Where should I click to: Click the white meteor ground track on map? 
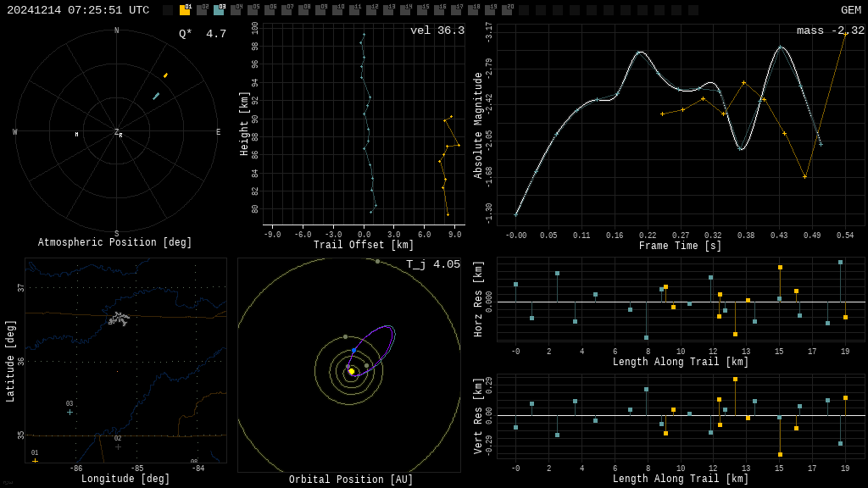coord(119,319)
